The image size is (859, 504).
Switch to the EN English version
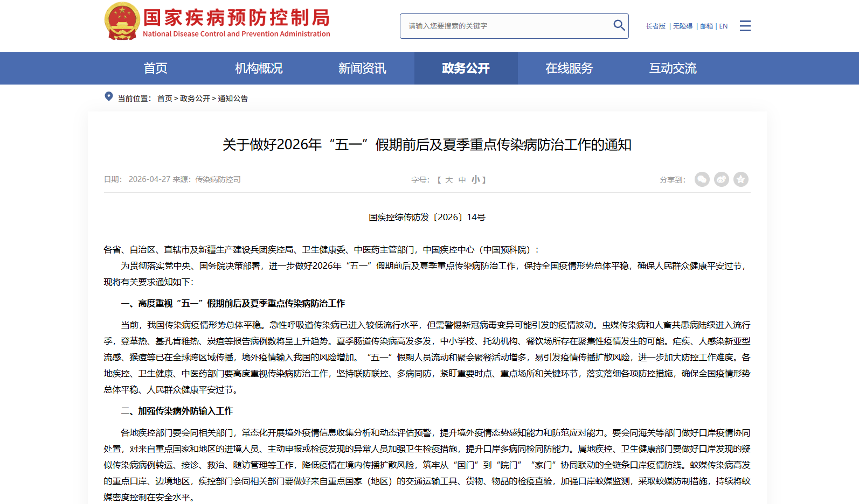[723, 26]
